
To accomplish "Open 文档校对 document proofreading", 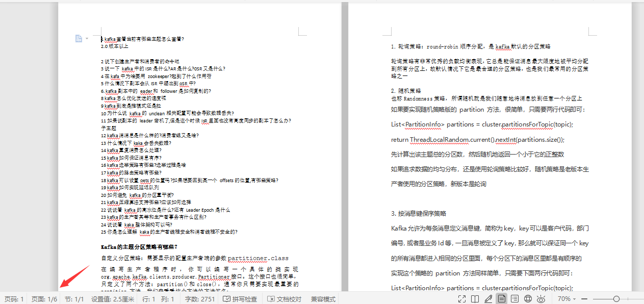I will (285, 299).
